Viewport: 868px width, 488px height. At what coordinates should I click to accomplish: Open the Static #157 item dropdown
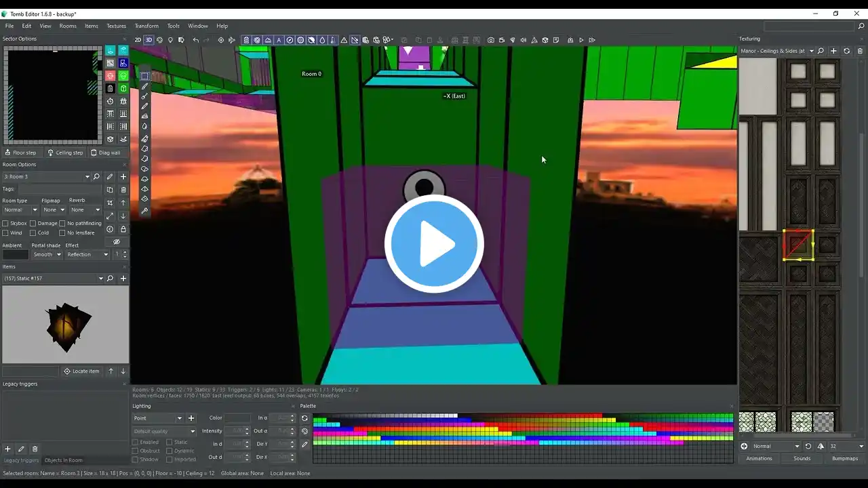54,279
